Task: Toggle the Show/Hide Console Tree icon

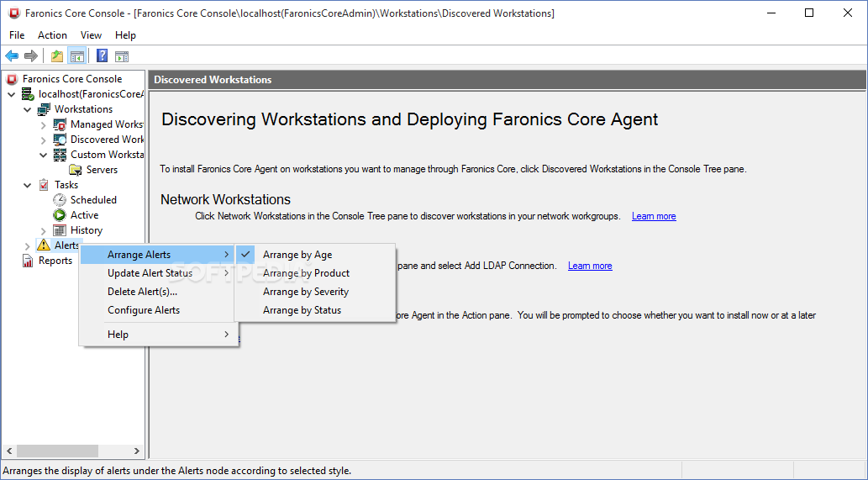Action: (x=76, y=56)
